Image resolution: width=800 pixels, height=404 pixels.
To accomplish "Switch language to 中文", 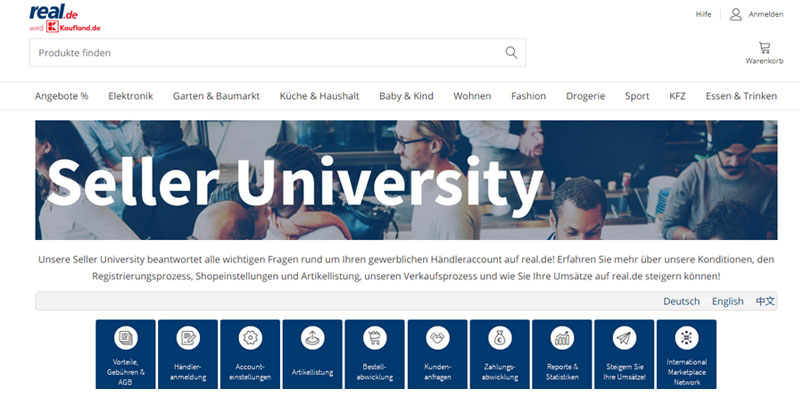I will (x=765, y=301).
